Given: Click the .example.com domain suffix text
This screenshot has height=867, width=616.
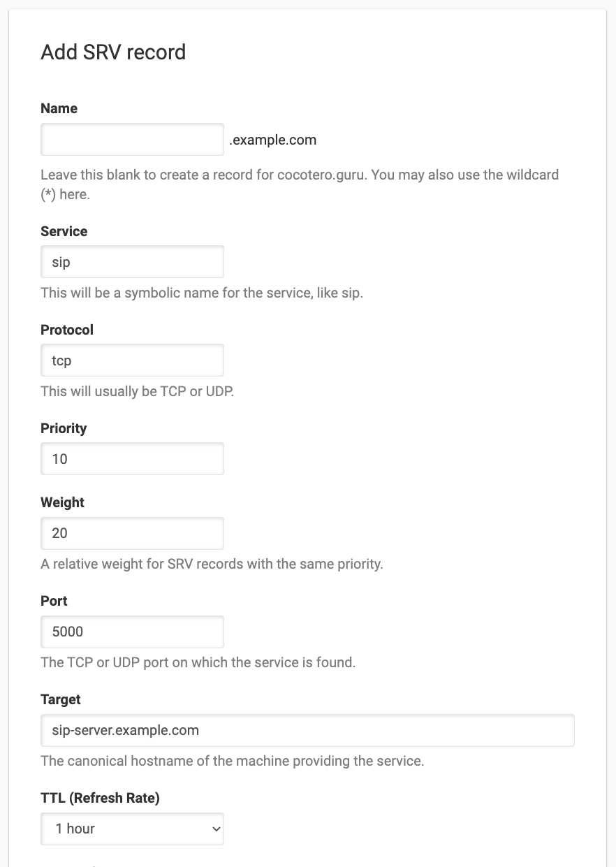Looking at the screenshot, I should tap(273, 140).
